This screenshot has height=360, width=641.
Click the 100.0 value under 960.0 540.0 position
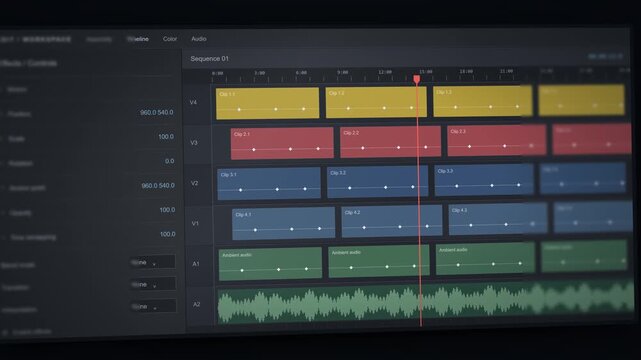[166, 136]
